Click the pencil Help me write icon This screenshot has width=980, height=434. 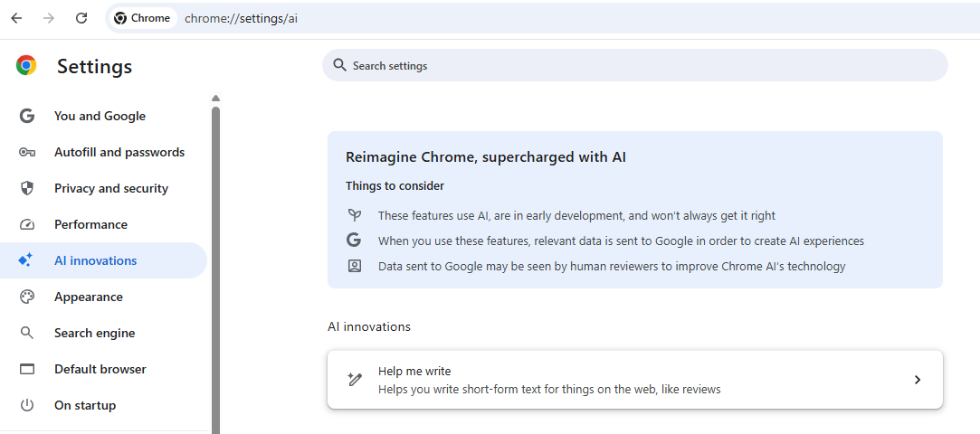[x=355, y=380]
